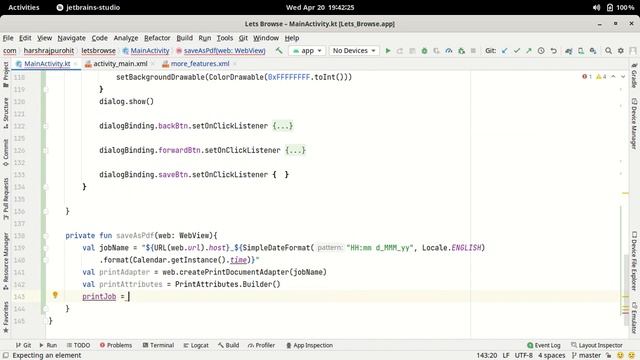Click the Sync Project with Gradle Files icon
Screen dimensions: 640x360
point(568,51)
